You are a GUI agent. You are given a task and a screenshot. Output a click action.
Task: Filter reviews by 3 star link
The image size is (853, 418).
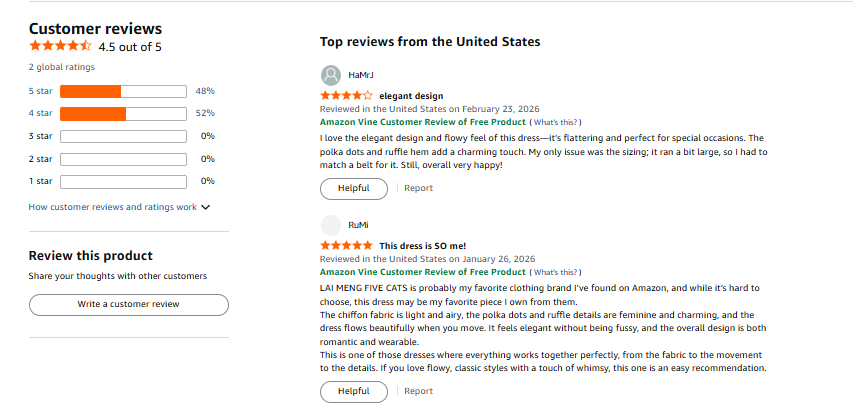pyautogui.click(x=40, y=136)
